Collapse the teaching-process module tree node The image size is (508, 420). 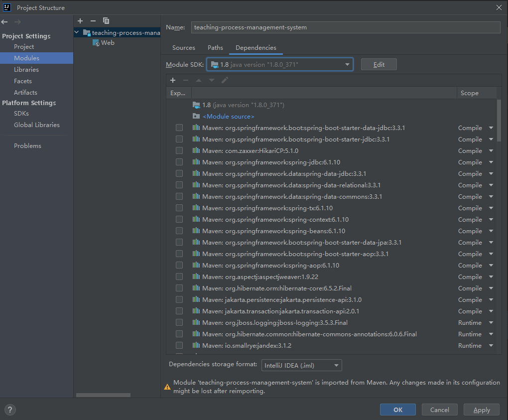pyautogui.click(x=77, y=32)
